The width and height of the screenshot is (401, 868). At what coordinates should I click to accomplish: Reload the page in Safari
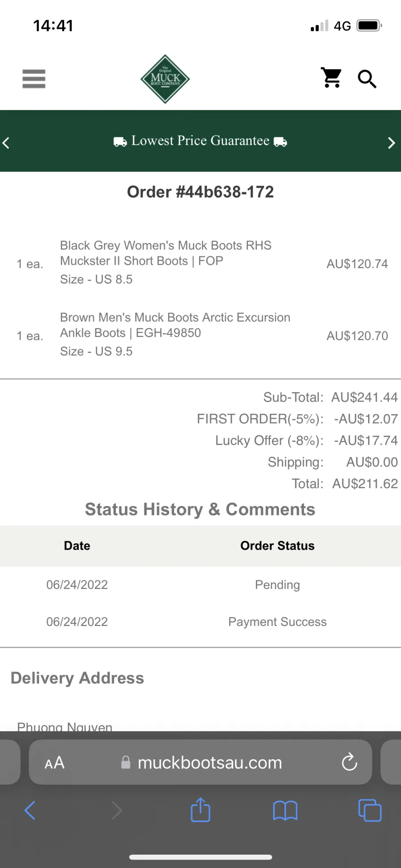[349, 762]
